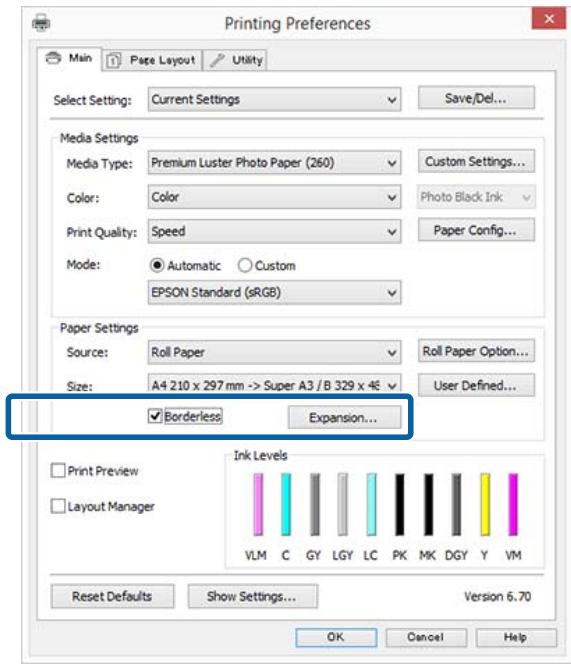
Task: Open Help for printing preferences
Action: pyautogui.click(x=516, y=637)
